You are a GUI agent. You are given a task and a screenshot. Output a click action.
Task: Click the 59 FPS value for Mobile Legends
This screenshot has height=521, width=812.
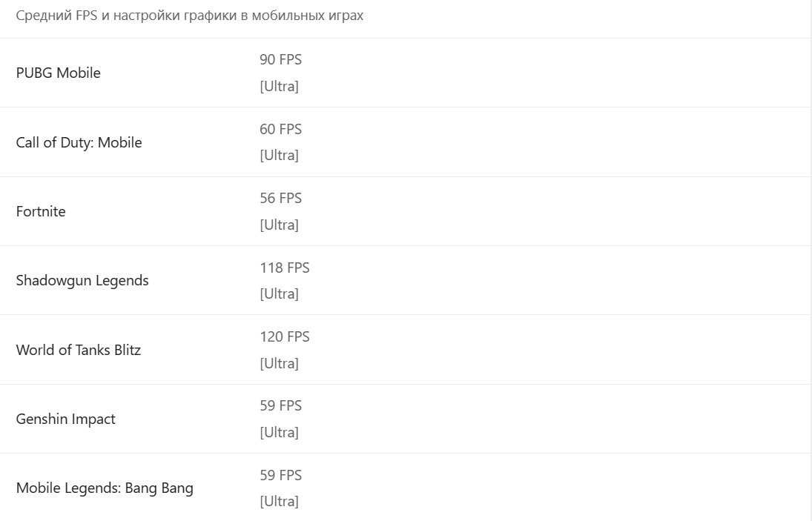point(281,475)
